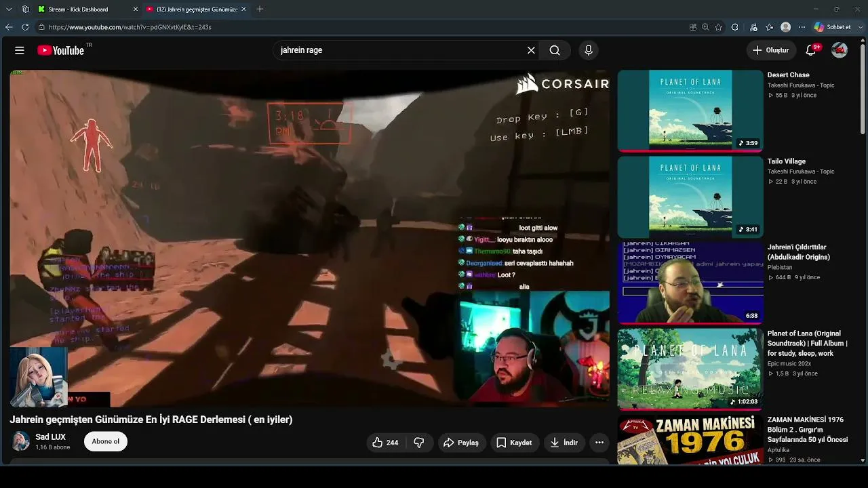
Task: Share the video with Paylaş
Action: click(x=462, y=443)
